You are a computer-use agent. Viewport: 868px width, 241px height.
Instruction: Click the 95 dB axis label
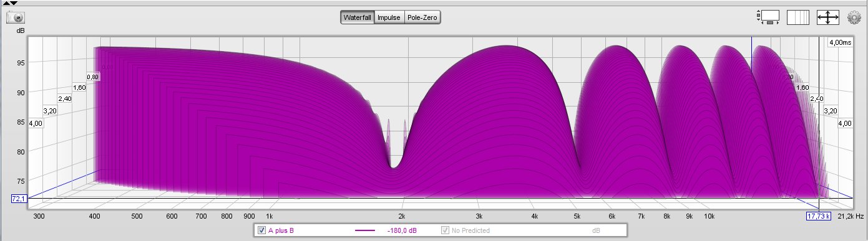21,63
